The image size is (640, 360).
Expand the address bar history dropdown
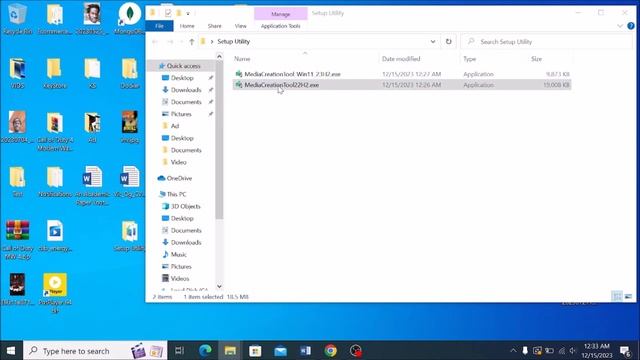[x=433, y=42]
